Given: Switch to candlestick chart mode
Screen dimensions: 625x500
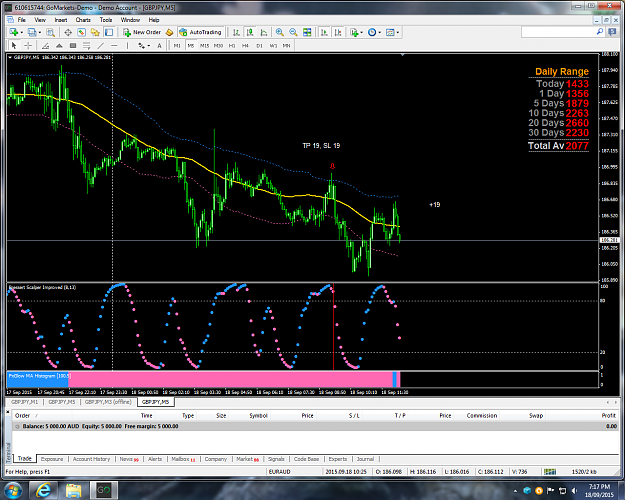Looking at the screenshot, I should [250, 32].
